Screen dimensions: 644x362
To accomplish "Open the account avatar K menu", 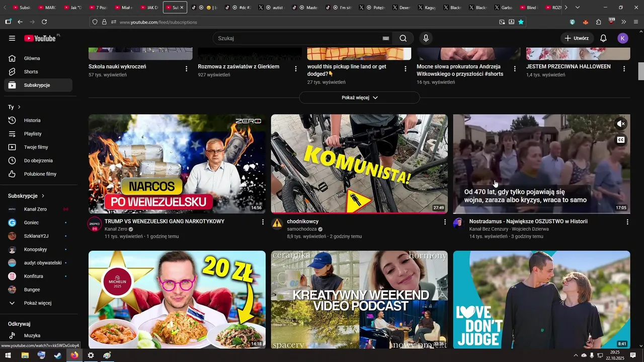I will pyautogui.click(x=623, y=38).
